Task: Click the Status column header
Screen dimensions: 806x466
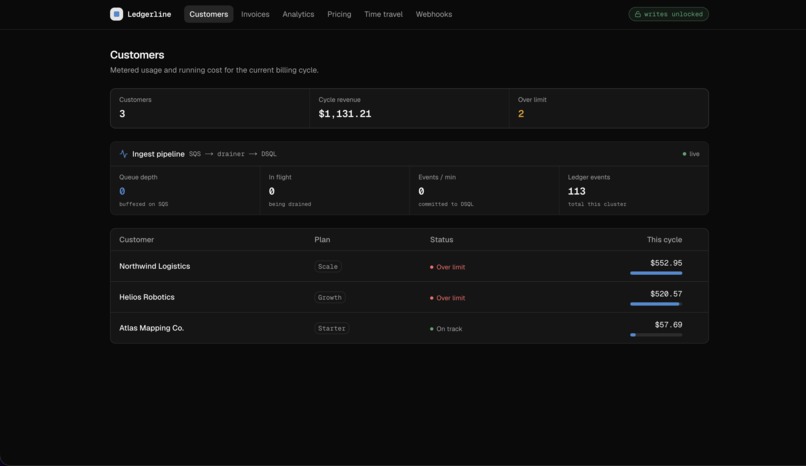Action: [442, 239]
